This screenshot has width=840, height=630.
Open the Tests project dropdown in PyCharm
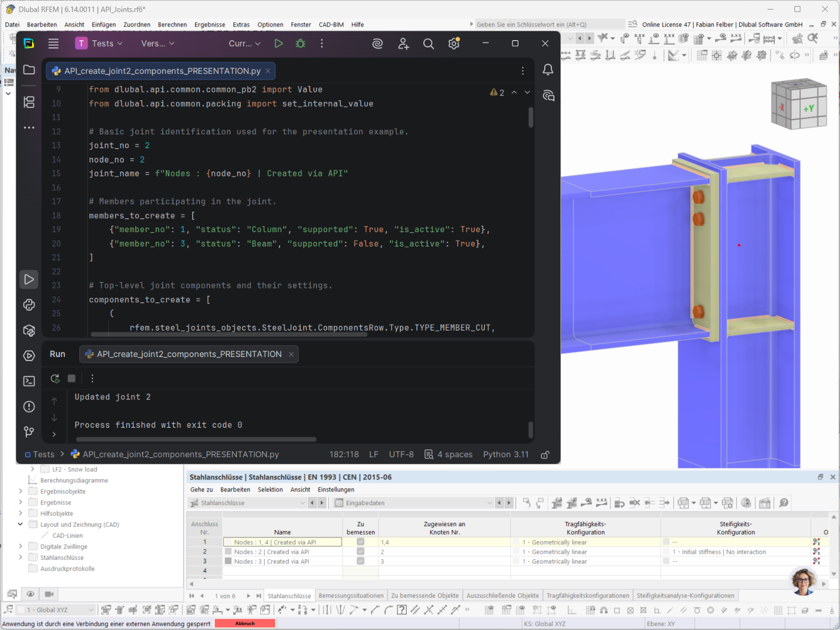pyautogui.click(x=100, y=43)
